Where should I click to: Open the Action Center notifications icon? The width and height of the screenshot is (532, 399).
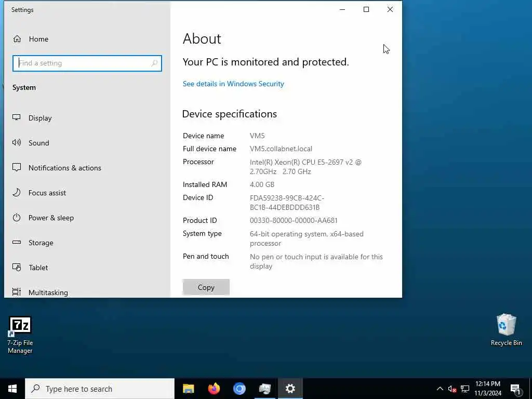515,389
